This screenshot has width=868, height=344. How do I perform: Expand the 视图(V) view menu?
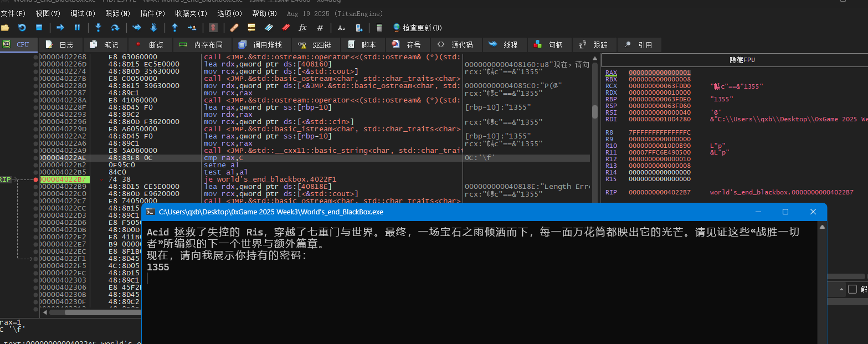tap(48, 13)
